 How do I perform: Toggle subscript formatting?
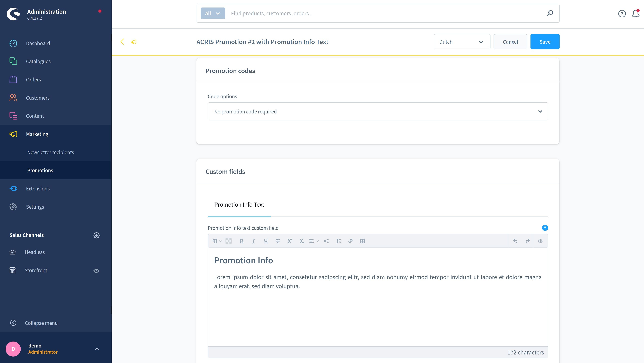[x=302, y=241]
